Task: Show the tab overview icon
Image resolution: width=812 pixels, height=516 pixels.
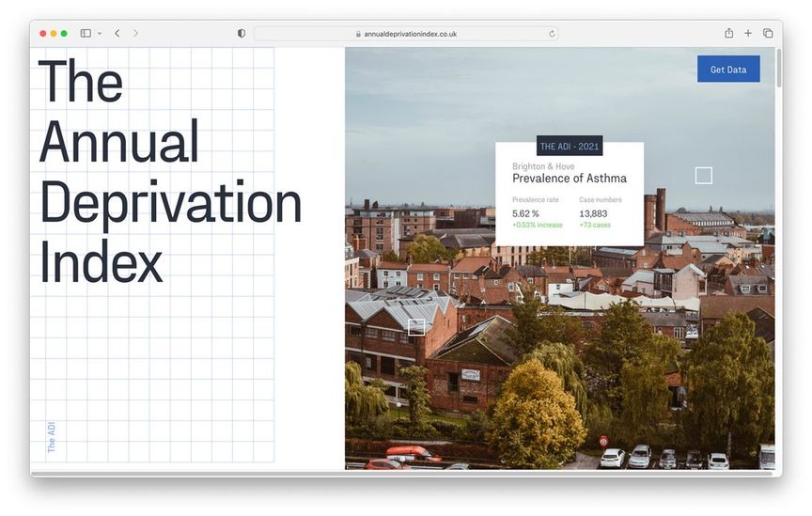Action: [768, 33]
